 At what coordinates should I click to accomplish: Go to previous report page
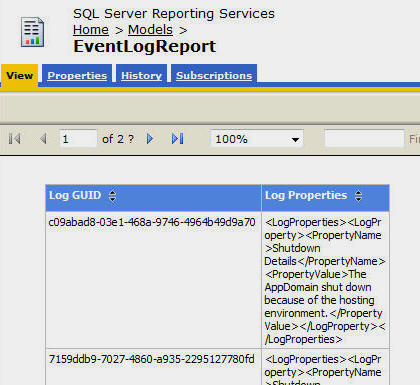click(43, 138)
